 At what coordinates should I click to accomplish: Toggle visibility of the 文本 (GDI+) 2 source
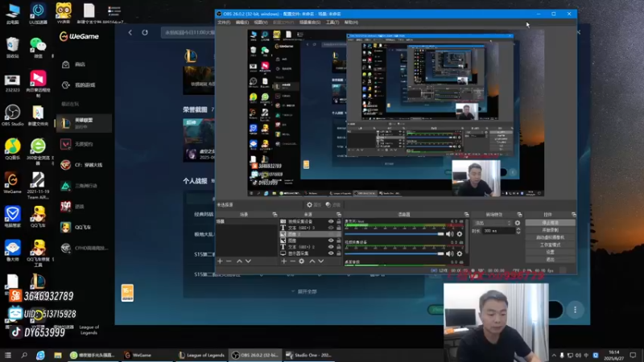(x=331, y=247)
